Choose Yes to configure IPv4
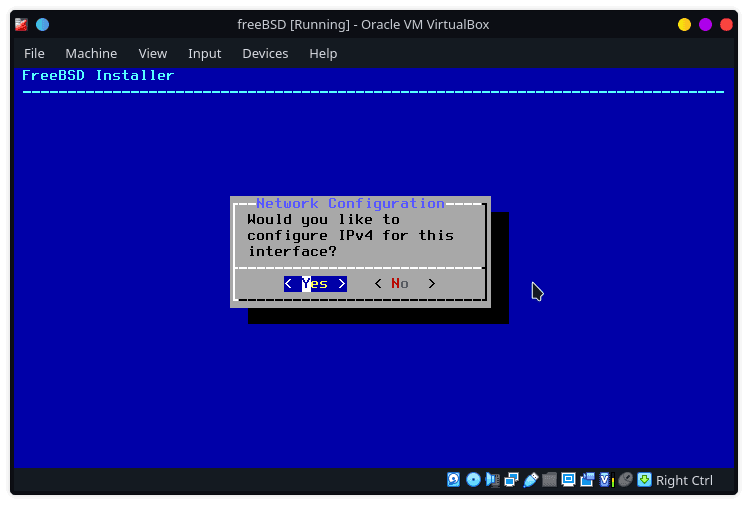The height and width of the screenshot is (505, 748). pyautogui.click(x=315, y=284)
